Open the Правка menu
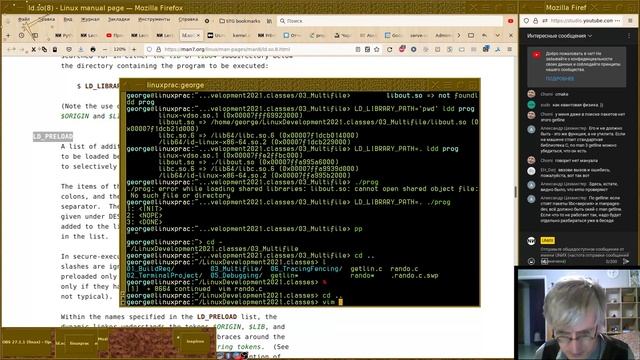 coord(47,20)
